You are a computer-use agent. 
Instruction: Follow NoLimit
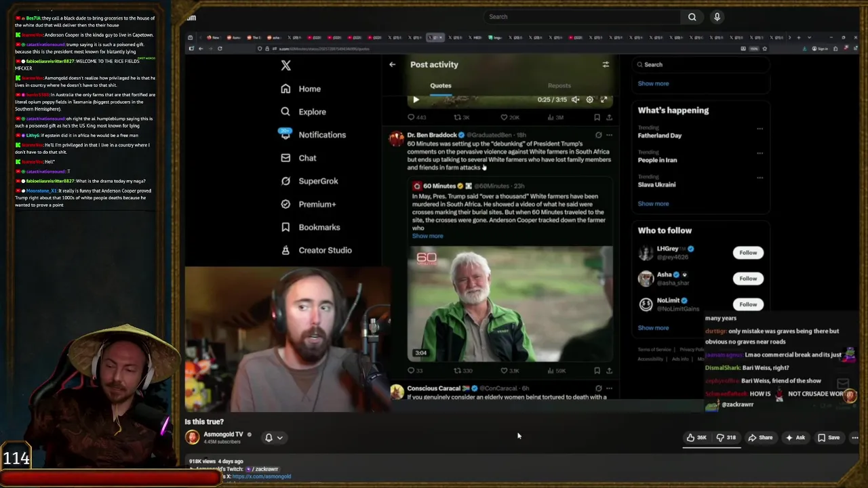748,304
